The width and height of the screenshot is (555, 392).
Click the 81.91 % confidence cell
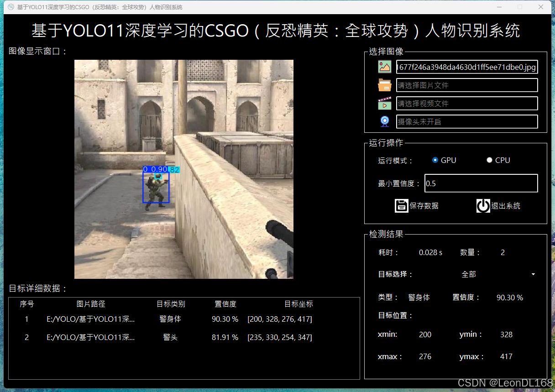tap(225, 337)
